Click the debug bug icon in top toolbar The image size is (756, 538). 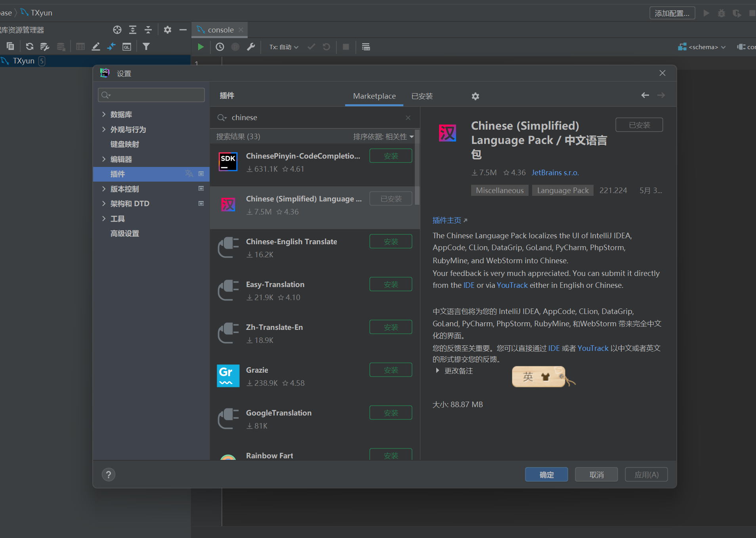click(x=722, y=13)
